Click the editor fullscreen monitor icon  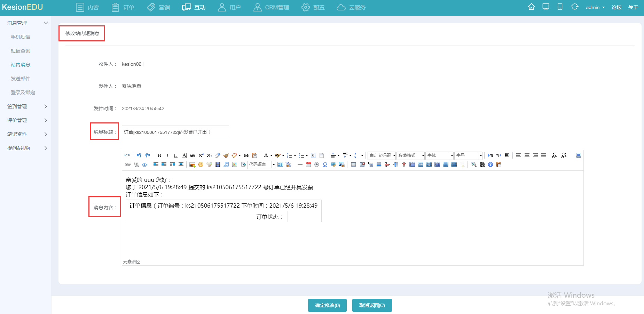click(579, 155)
